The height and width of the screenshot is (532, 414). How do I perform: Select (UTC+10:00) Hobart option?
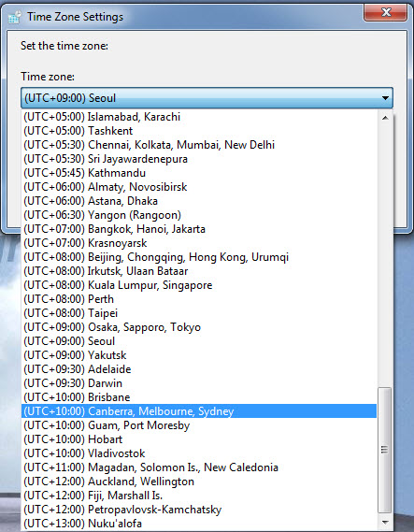pyautogui.click(x=199, y=439)
